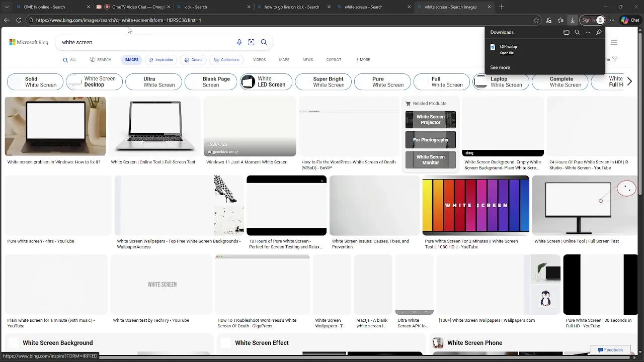
Task: Open browser Settings and more ellipsis
Action: coord(612,20)
